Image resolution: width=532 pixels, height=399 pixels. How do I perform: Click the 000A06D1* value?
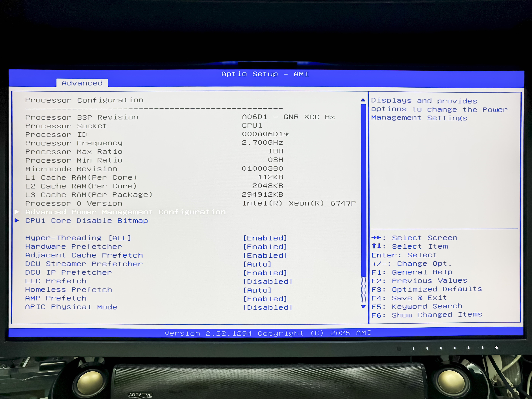(265, 134)
